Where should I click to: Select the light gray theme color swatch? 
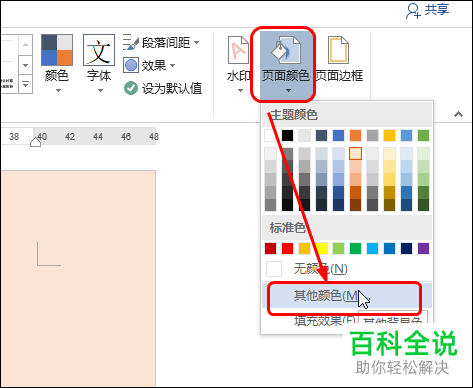(x=304, y=136)
